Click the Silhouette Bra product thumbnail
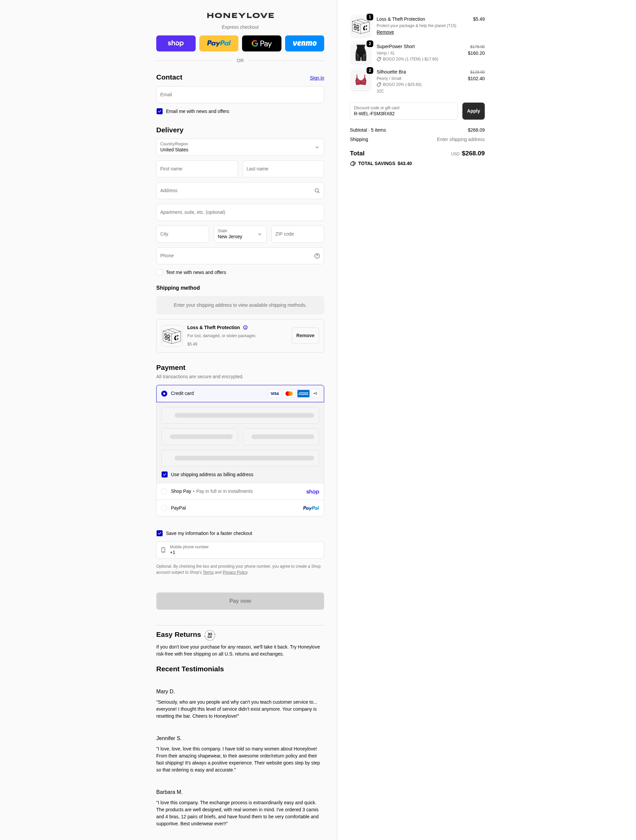Viewport: 636px width, 840px height. pos(361,80)
